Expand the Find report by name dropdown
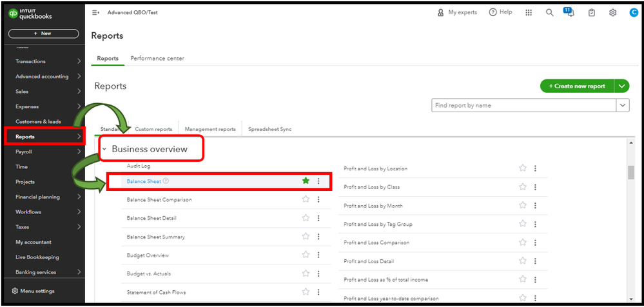Viewport: 644px width, 307px height. coord(623,105)
